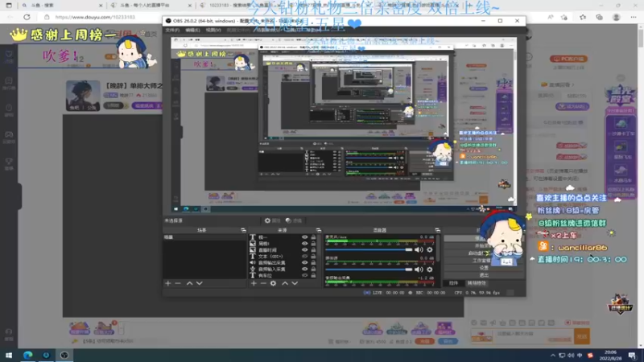Click the Edge address bar URL
644x362 pixels.
click(95, 17)
